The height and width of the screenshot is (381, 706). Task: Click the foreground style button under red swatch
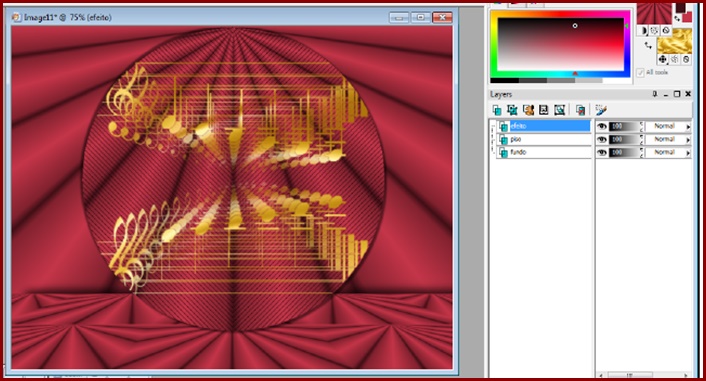point(643,30)
